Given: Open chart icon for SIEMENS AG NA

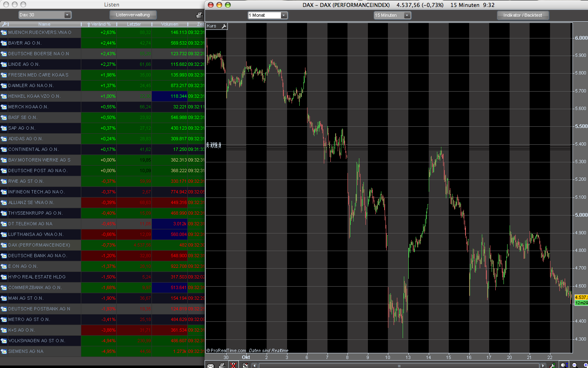Looking at the screenshot, I should (4, 351).
